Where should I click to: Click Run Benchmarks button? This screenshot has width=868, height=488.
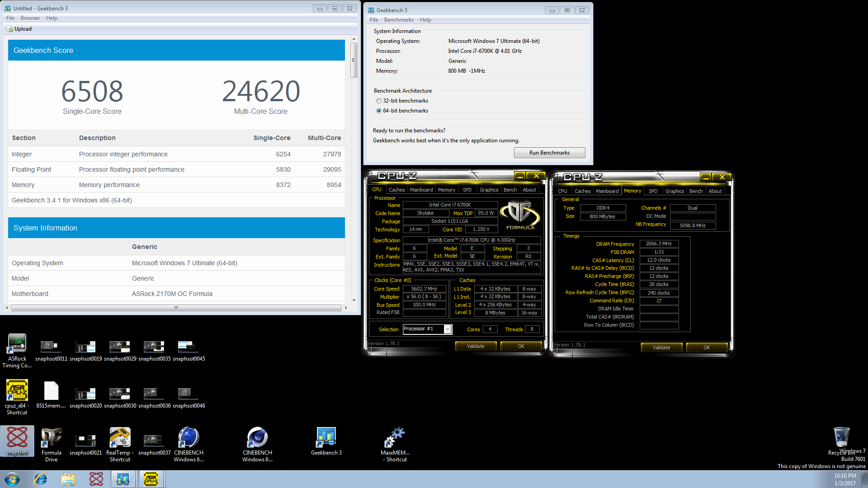point(549,153)
